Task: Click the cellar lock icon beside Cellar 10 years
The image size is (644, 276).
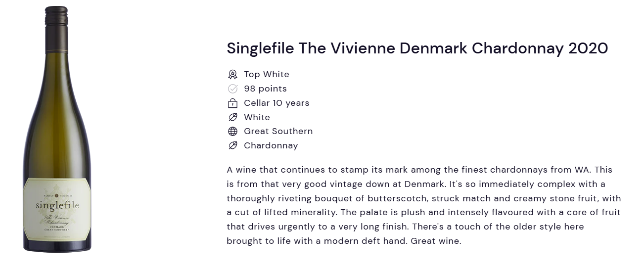Action: [232, 103]
